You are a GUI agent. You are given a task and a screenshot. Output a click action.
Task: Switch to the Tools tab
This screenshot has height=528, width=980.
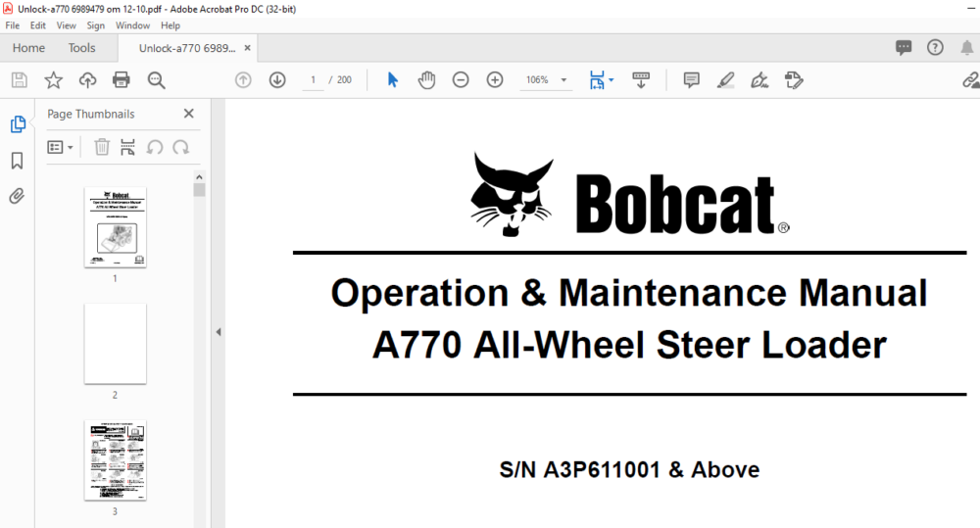pyautogui.click(x=82, y=48)
